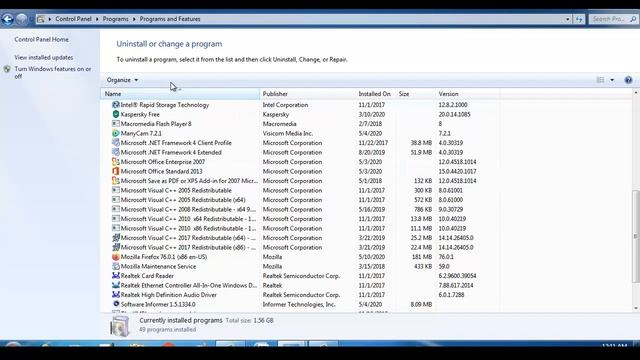Click the Realtek Ethernet Controller icon
Image resolution: width=640 pixels, height=360 pixels.
pos(116,285)
